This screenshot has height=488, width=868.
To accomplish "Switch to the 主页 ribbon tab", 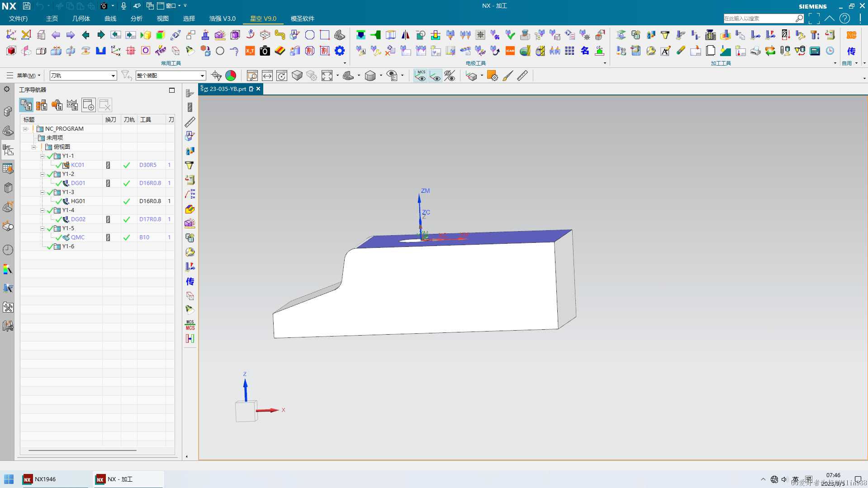I will 52,19.
